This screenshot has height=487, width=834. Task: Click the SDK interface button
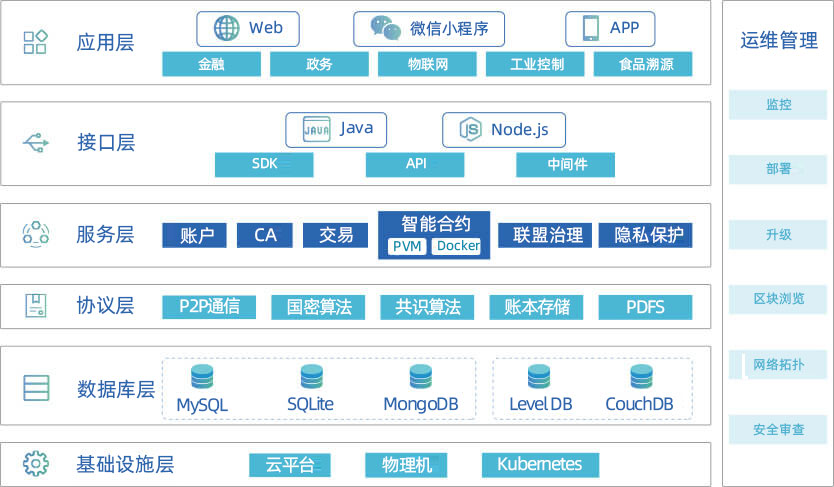click(264, 164)
